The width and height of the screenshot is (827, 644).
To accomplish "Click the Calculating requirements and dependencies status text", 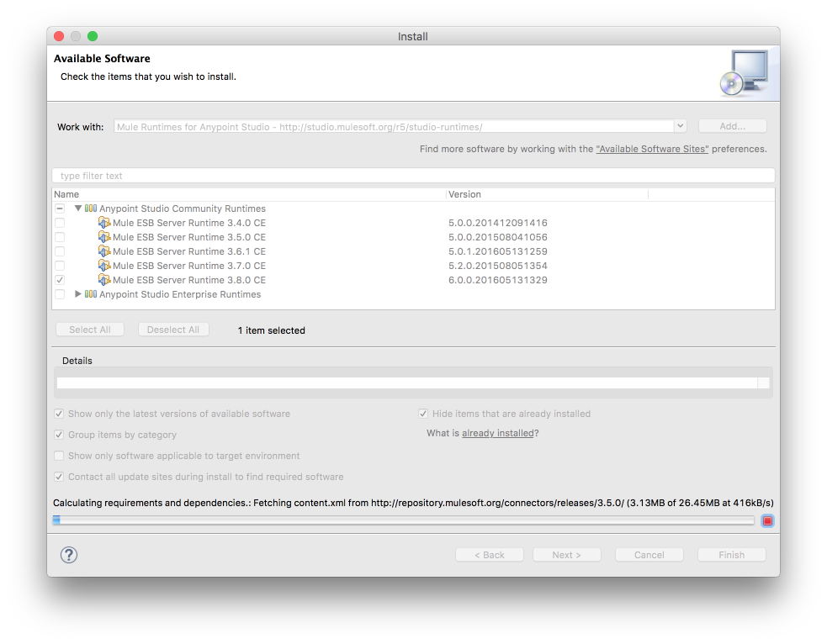I will [413, 502].
